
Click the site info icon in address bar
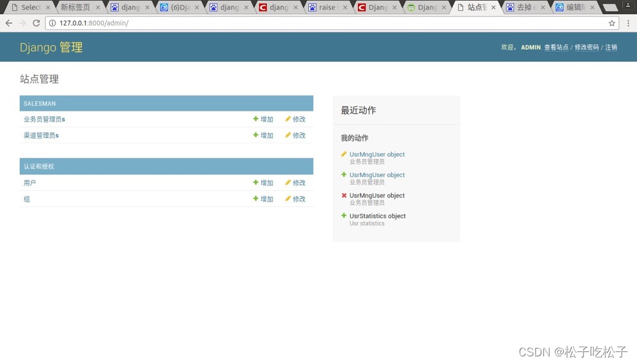[x=52, y=23]
